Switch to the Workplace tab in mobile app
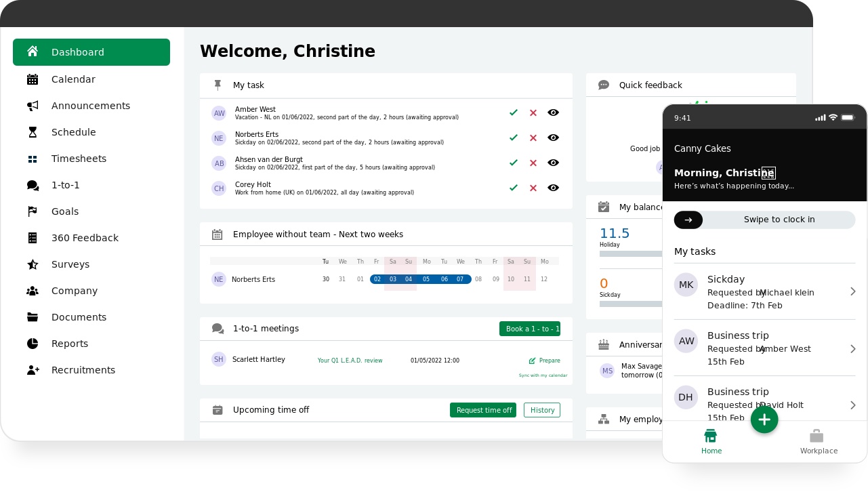Image resolution: width=868 pixels, height=492 pixels. click(x=819, y=441)
